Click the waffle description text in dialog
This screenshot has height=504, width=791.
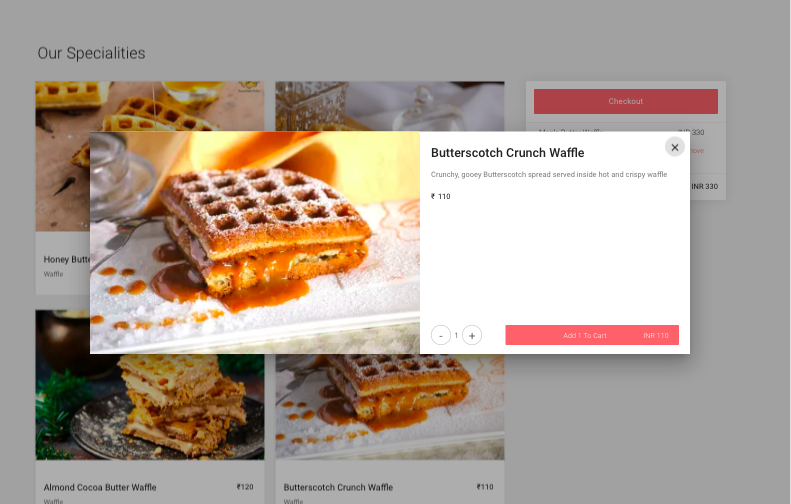click(549, 175)
